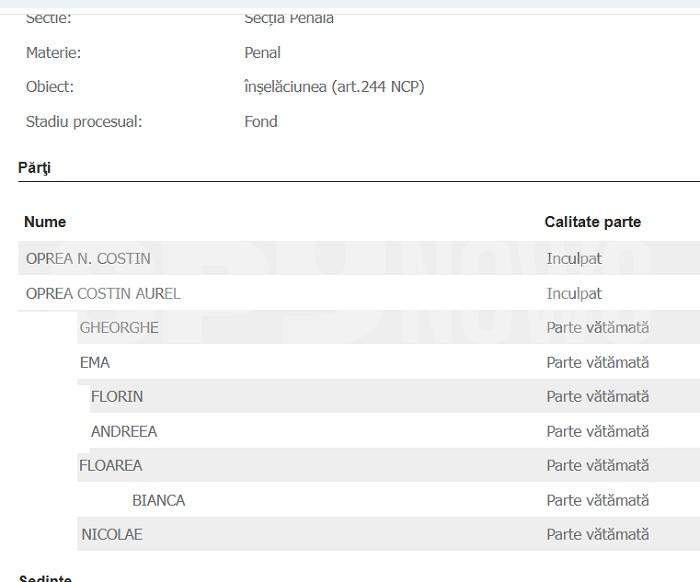Click Inculpat status for OPREA COSTIN AUREL

574,294
